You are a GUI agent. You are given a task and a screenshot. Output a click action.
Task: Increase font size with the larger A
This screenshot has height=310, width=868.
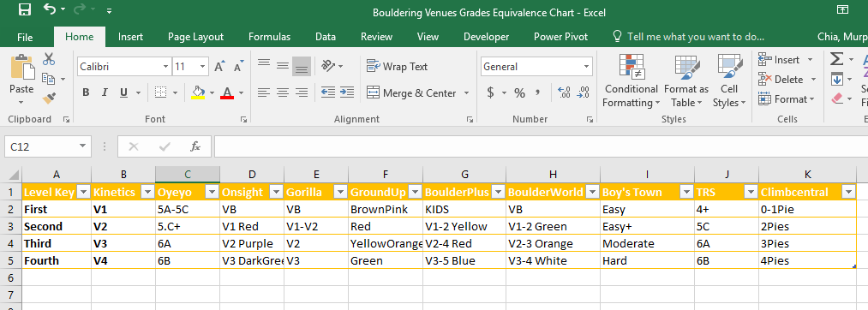[x=219, y=67]
